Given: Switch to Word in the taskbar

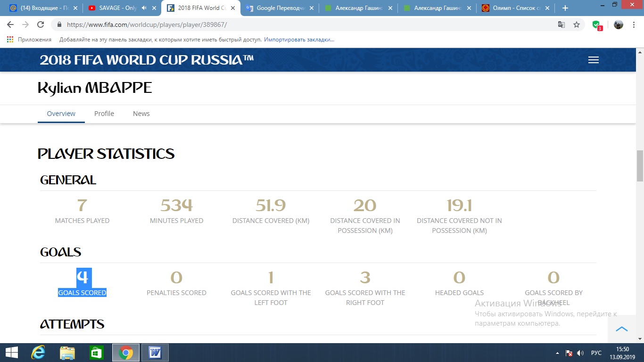Looking at the screenshot, I should tap(155, 353).
